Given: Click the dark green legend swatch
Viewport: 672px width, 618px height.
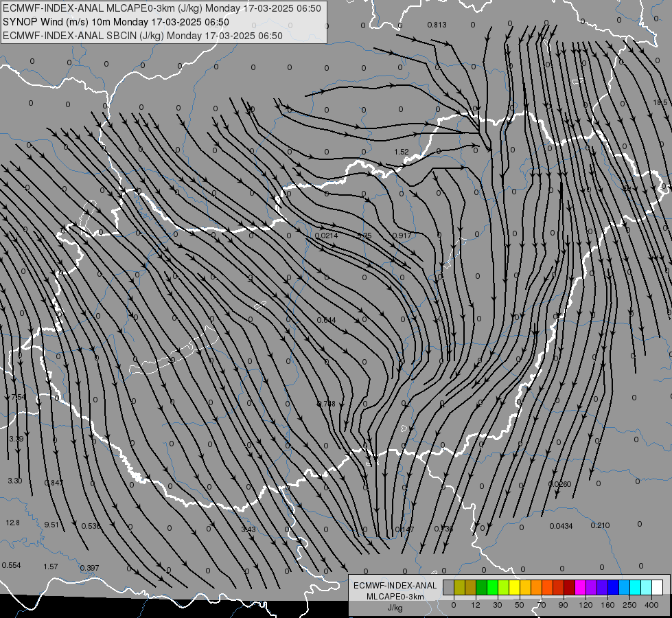Looking at the screenshot, I should [x=482, y=587].
